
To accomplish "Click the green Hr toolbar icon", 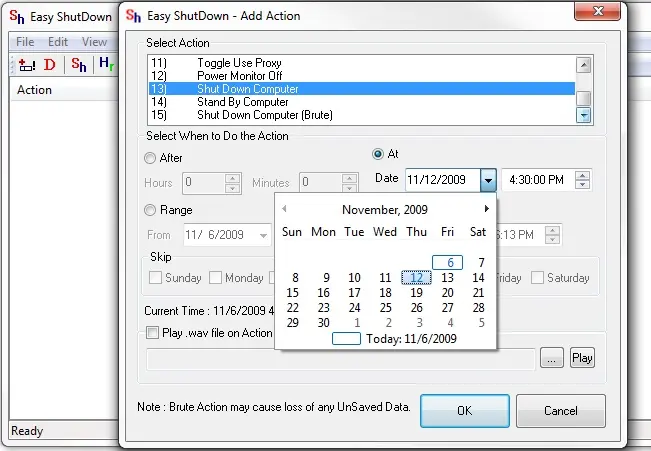I will coord(106,65).
